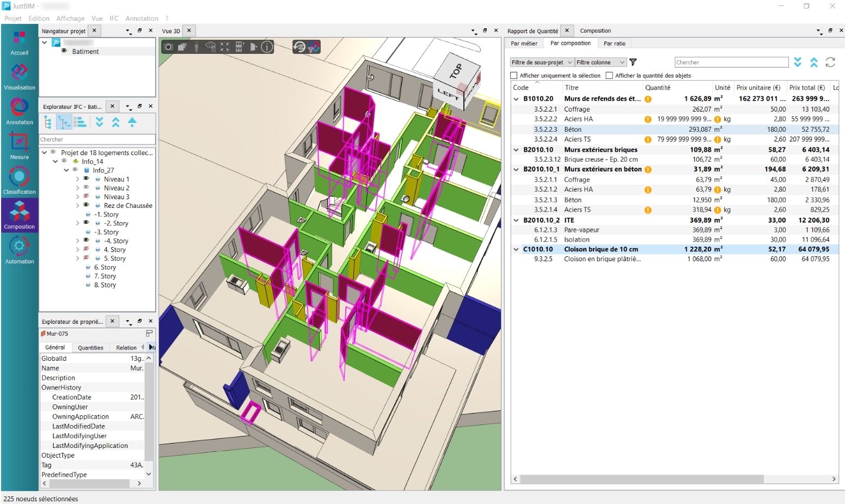Click the info icon in 3D toolbar
This screenshot has width=845, height=504.
267,47
